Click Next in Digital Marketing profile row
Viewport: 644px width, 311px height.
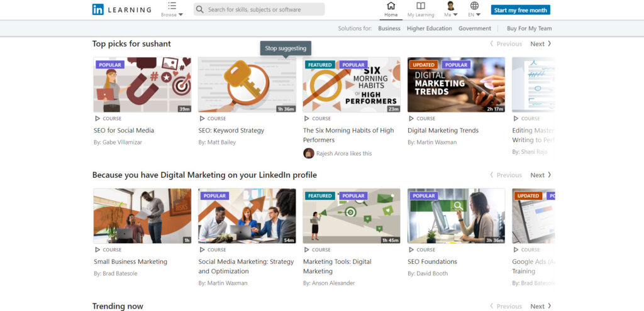click(540, 175)
